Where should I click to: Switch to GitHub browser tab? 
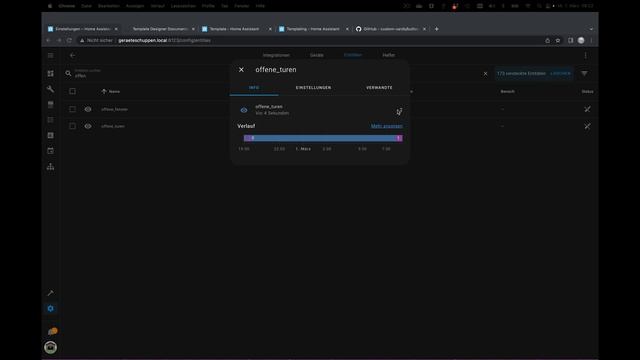click(x=391, y=29)
